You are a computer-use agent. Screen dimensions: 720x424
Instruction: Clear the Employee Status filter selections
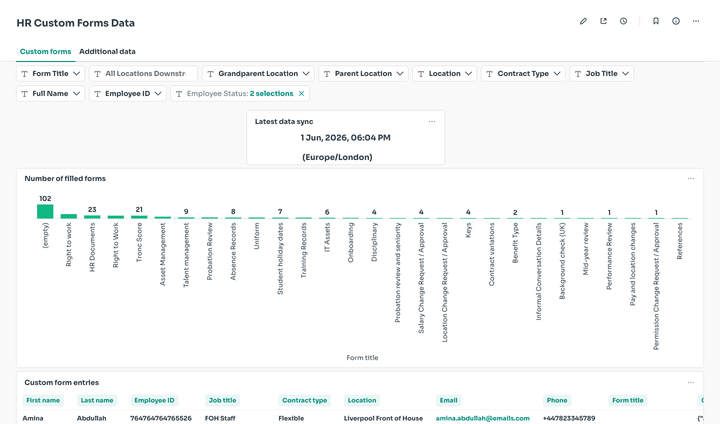pos(301,94)
